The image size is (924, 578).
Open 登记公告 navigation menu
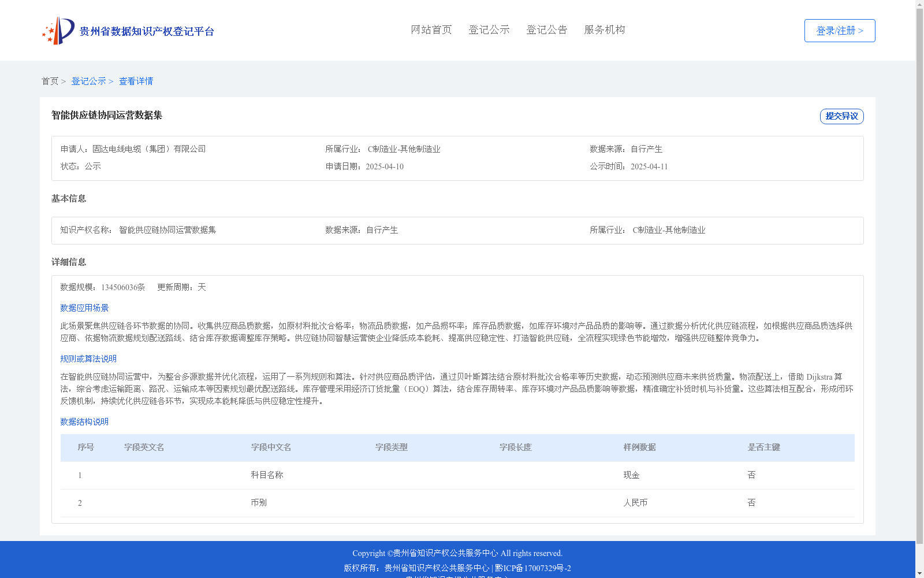click(x=547, y=29)
